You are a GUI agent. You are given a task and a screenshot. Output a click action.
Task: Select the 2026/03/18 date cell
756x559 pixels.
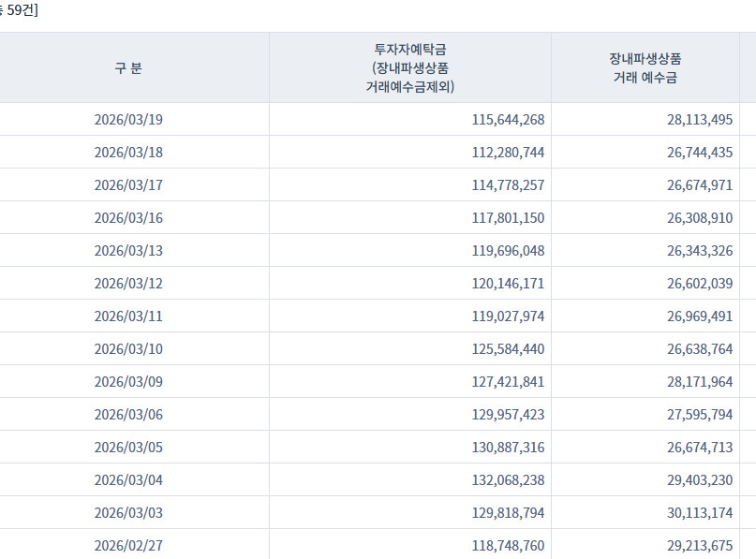point(128,153)
